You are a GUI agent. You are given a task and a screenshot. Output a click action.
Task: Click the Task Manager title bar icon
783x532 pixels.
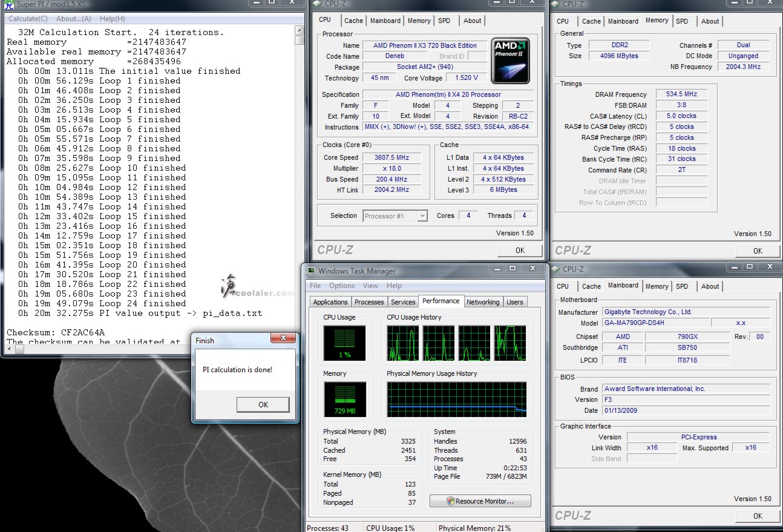pos(310,271)
